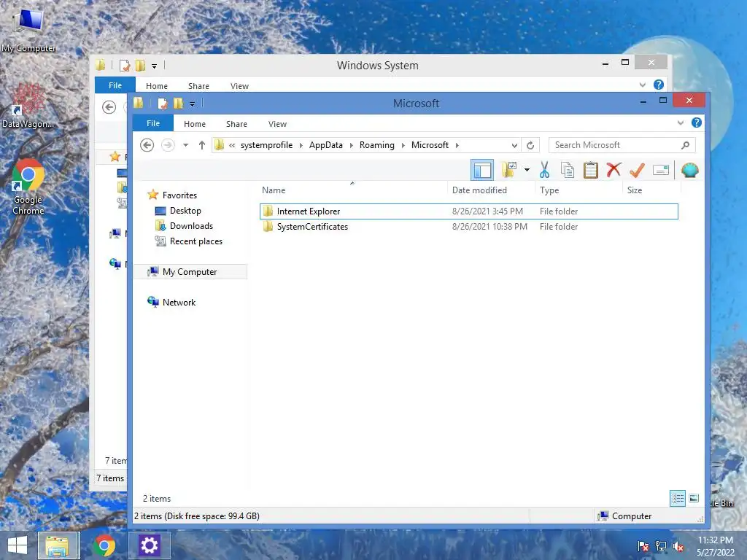Image resolution: width=747 pixels, height=560 pixels.
Task: Open address bar history dropdown
Action: click(514, 145)
